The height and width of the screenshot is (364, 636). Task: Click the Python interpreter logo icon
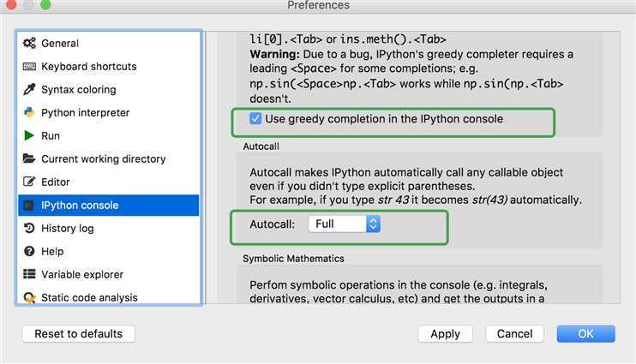point(29,112)
